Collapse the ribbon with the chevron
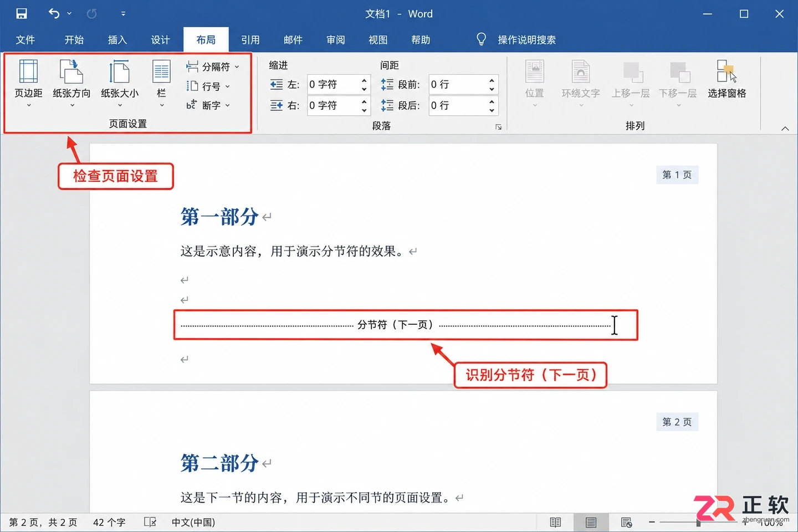This screenshot has height=532, width=798. coord(785,129)
